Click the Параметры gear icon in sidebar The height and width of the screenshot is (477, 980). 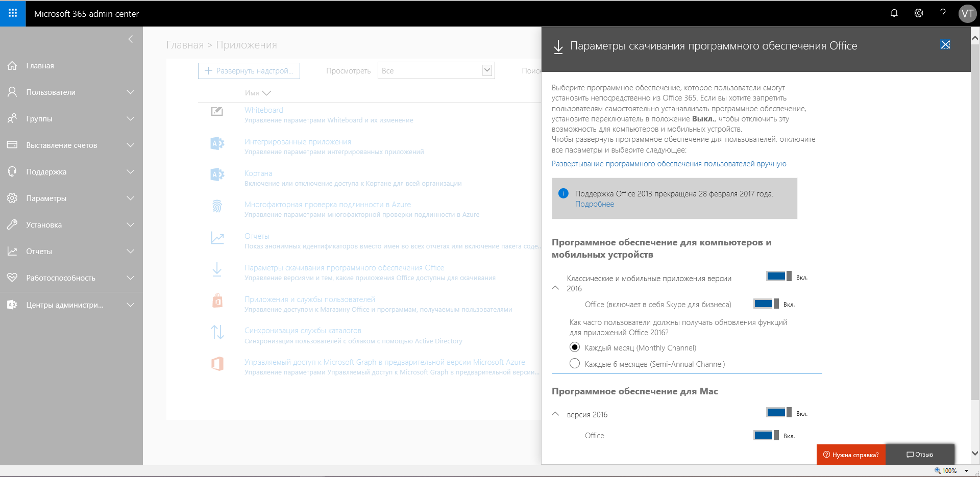(12, 198)
